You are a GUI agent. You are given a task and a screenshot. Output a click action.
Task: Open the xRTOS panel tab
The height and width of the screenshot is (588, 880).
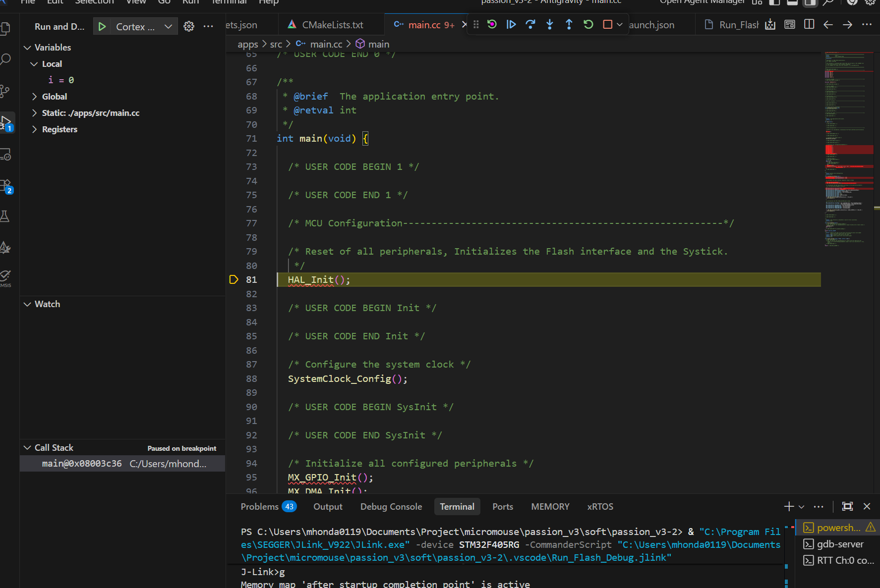pos(600,507)
